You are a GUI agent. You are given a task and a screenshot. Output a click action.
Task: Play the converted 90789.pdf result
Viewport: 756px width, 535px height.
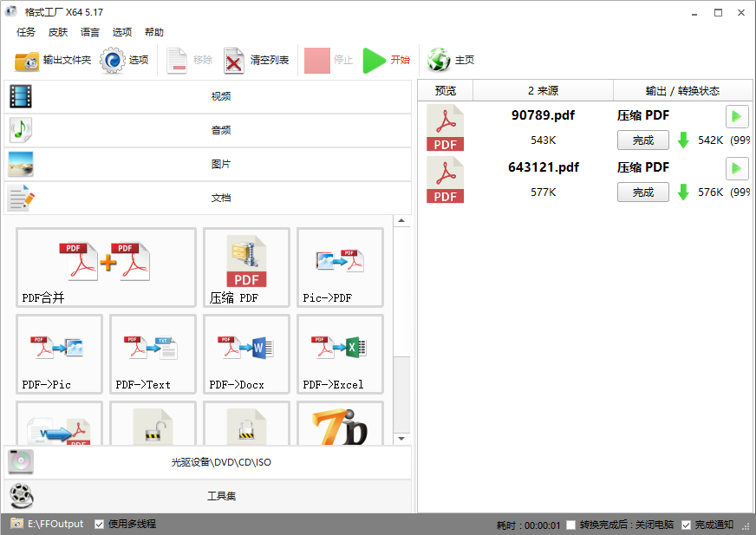(736, 115)
